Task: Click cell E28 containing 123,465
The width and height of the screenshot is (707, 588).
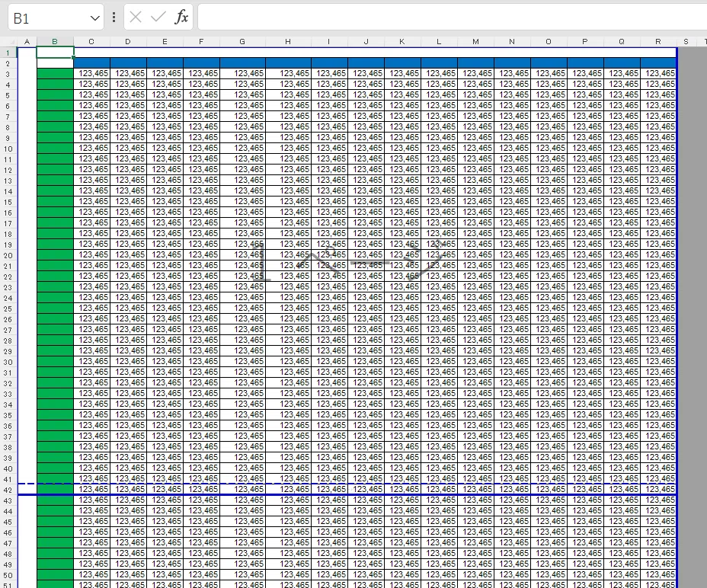Action: [165, 340]
